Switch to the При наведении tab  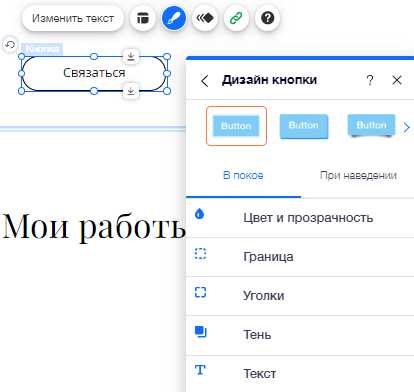(x=358, y=175)
